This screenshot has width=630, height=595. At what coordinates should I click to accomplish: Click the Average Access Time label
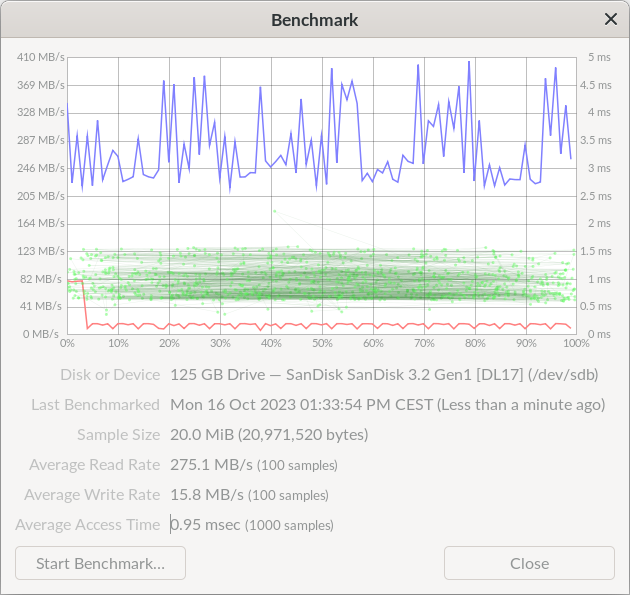pyautogui.click(x=87, y=525)
